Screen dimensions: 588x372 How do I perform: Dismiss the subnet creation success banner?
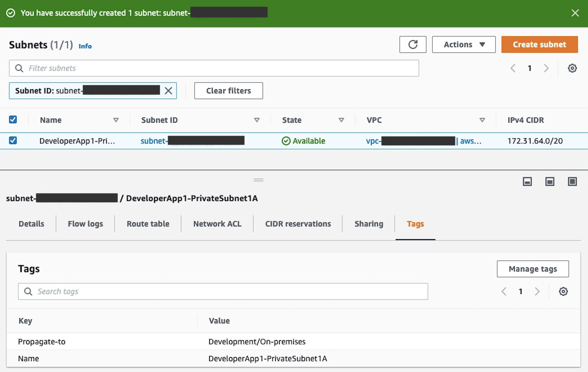(x=575, y=13)
